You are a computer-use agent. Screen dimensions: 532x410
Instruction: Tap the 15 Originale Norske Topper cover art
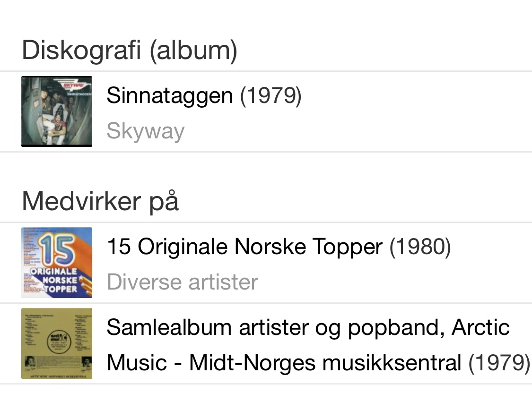pos(57,263)
